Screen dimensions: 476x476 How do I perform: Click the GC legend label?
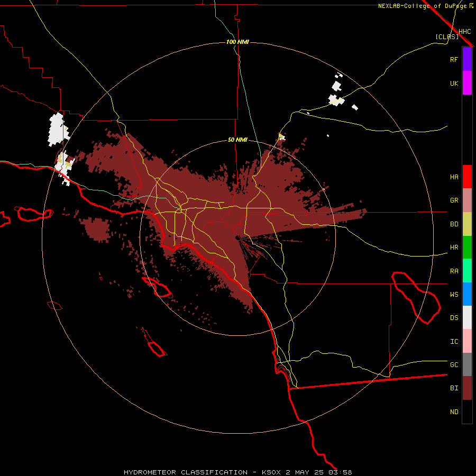tap(454, 365)
